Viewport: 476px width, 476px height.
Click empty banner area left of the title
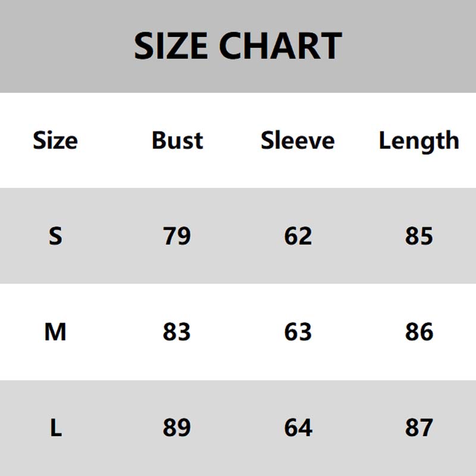click(59, 46)
